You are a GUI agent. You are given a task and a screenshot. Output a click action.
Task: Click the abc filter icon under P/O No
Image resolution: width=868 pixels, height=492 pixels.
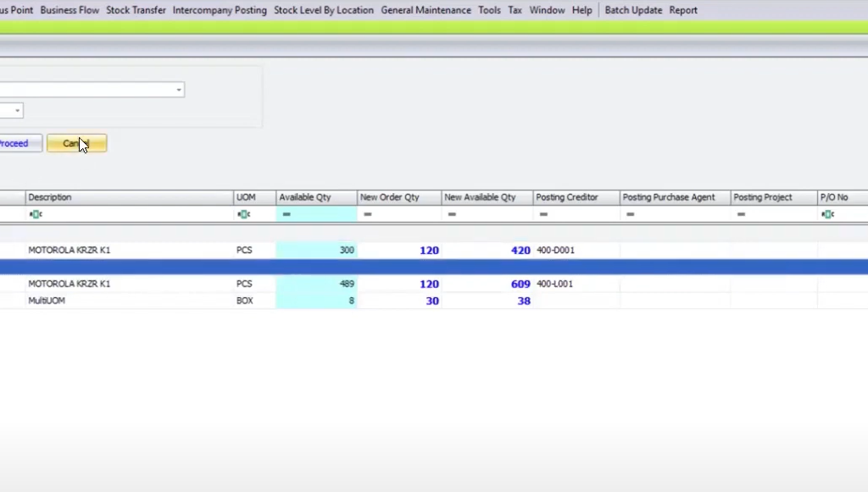827,214
